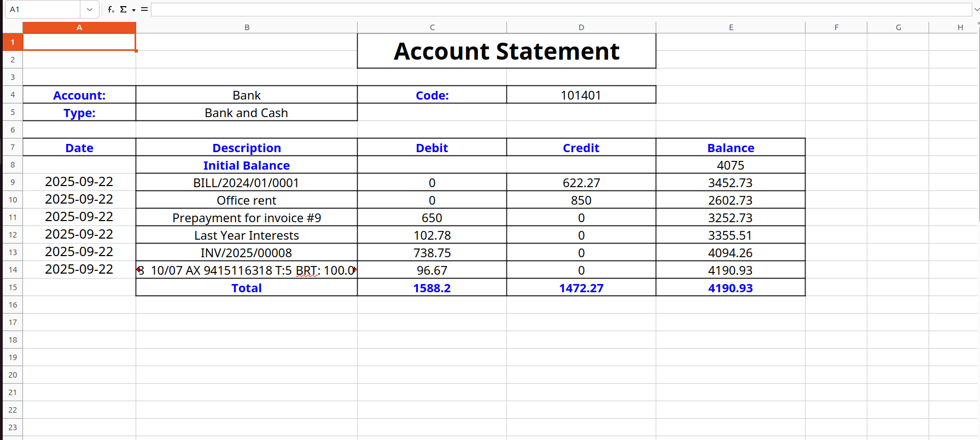
Task: Select the total debit 1588.2
Action: [x=432, y=287]
